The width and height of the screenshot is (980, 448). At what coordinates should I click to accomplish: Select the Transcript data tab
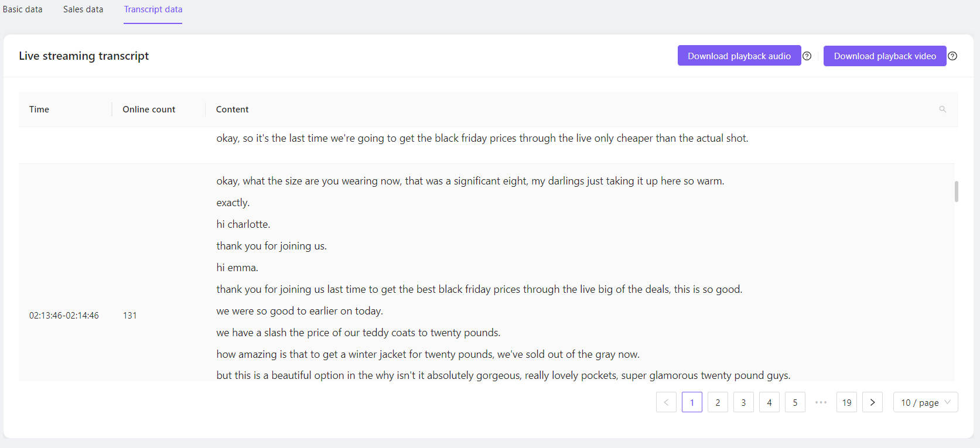(153, 9)
